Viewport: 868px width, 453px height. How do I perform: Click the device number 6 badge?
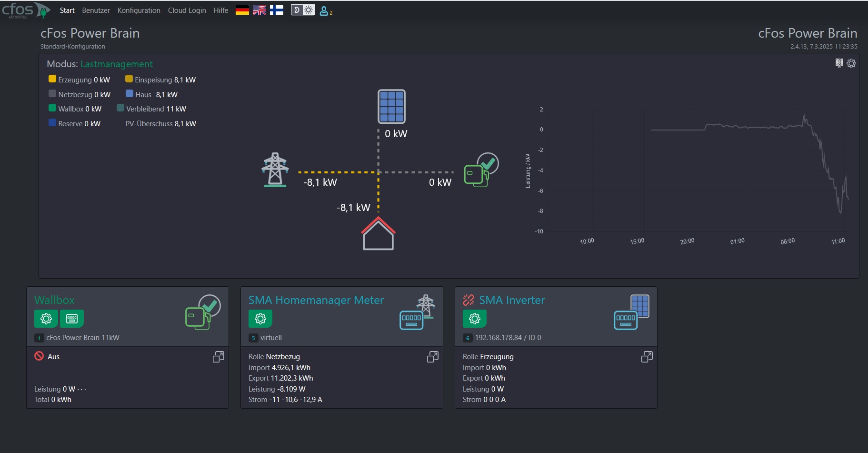468,338
